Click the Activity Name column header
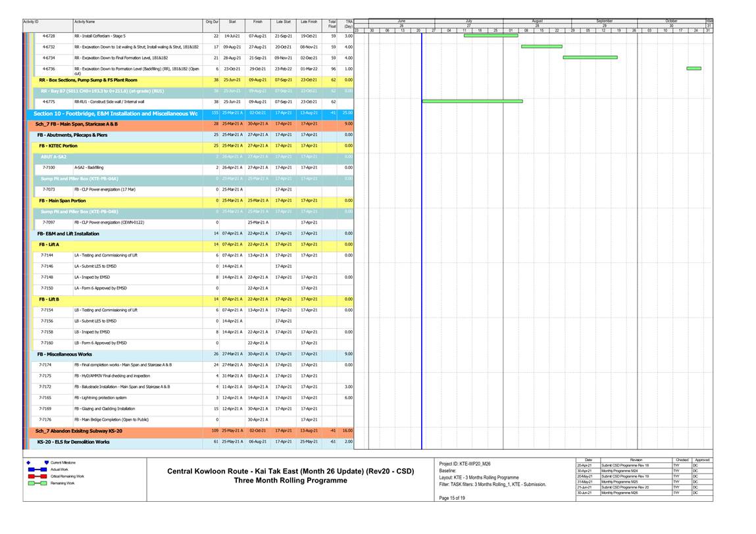This screenshot has height=534, width=756. click(x=84, y=22)
